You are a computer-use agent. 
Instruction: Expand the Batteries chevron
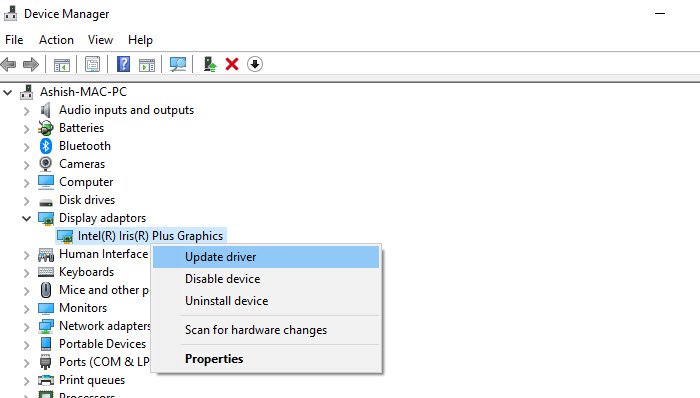point(26,129)
